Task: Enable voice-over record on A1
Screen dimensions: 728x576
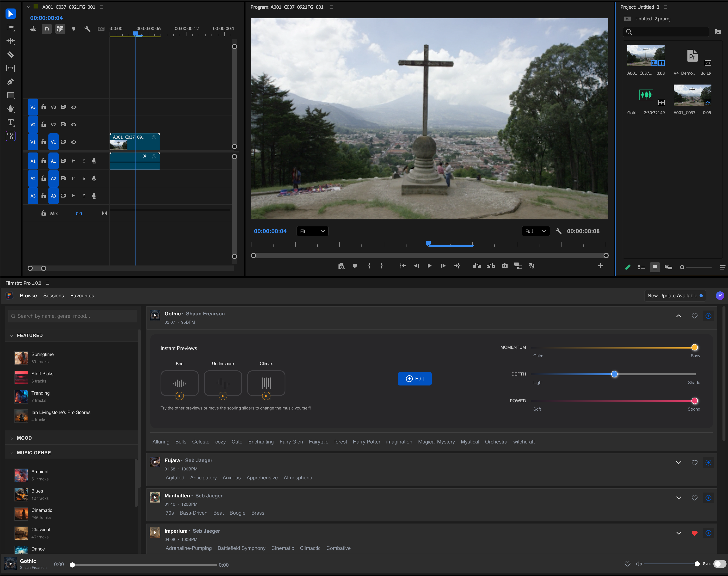Action: 94,161
